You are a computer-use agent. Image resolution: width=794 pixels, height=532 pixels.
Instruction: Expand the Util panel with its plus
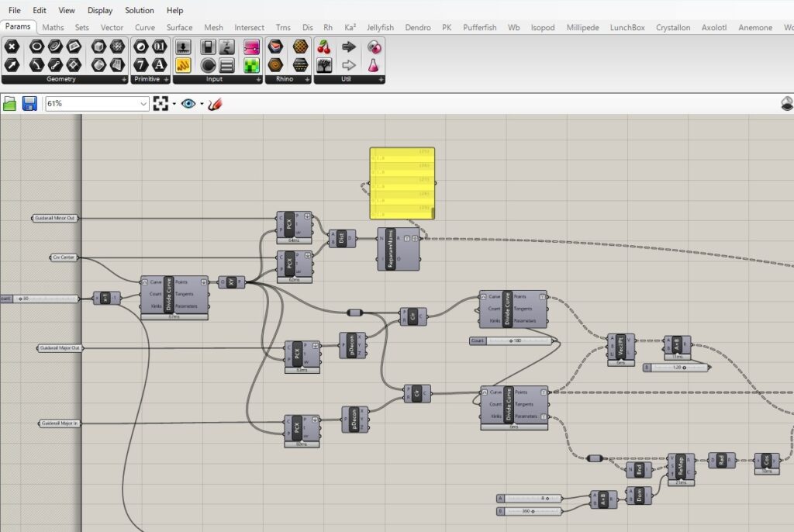pyautogui.click(x=381, y=80)
